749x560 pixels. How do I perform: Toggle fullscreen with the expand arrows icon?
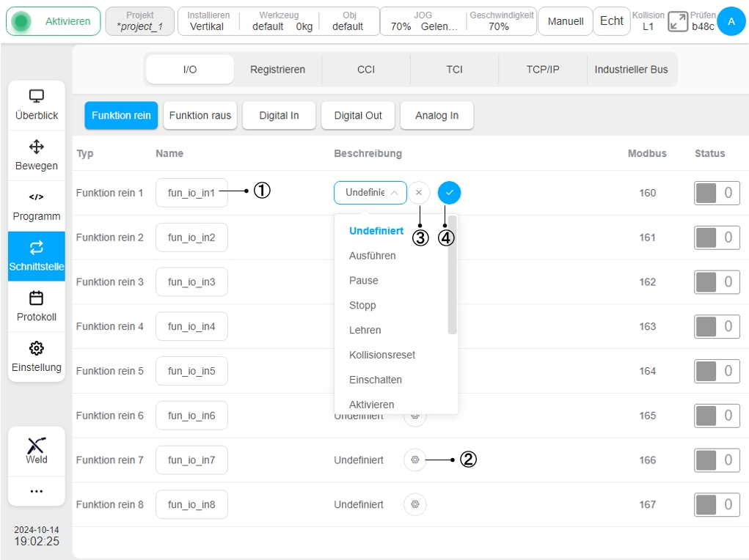pos(677,21)
